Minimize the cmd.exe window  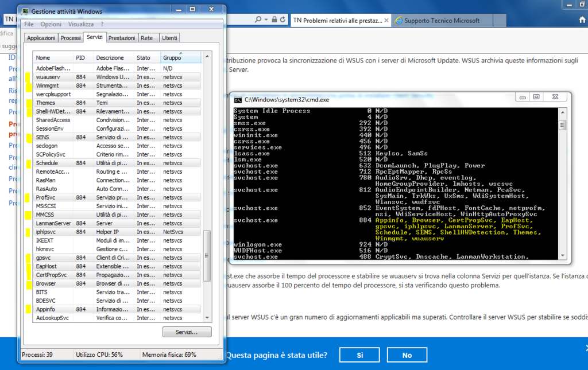(x=523, y=97)
